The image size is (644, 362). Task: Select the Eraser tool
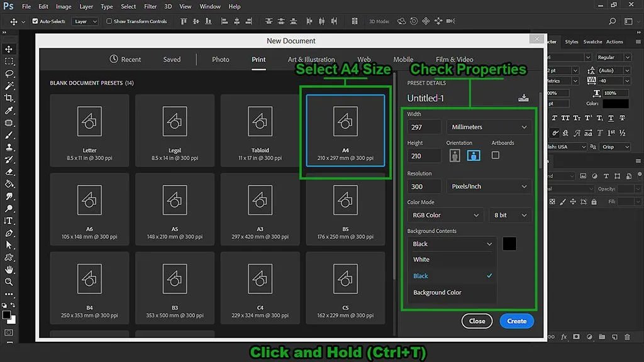(x=9, y=172)
